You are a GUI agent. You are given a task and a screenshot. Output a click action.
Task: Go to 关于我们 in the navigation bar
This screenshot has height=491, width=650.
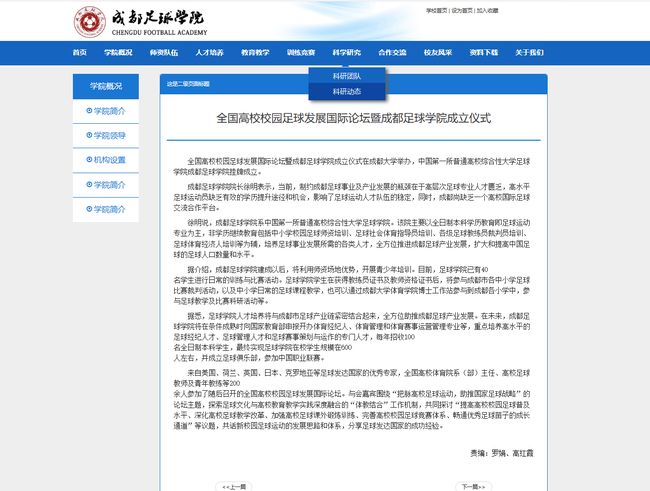529,52
